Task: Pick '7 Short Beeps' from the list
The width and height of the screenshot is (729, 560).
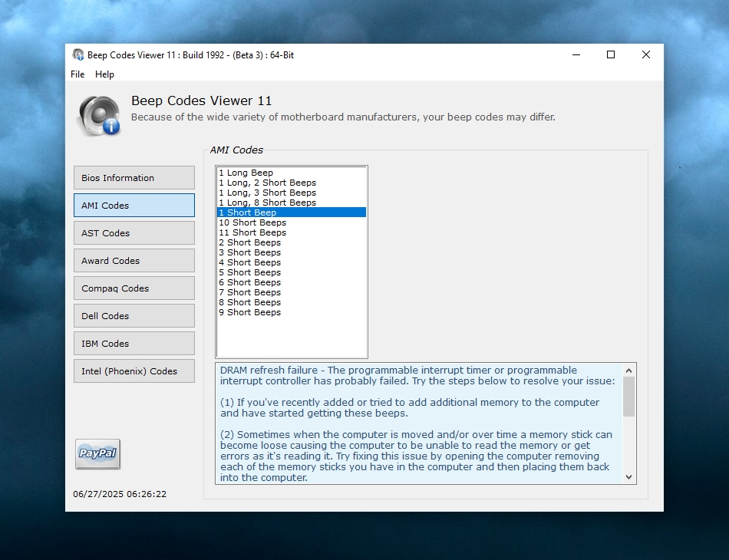Action: click(292, 292)
